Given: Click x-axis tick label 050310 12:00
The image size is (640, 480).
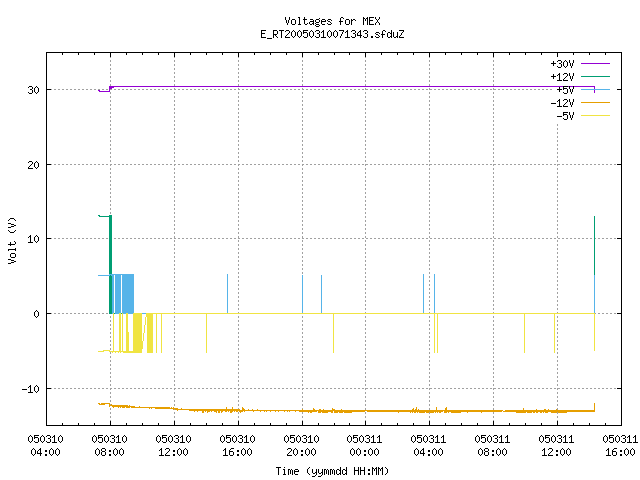Looking at the screenshot, I should [173, 446].
